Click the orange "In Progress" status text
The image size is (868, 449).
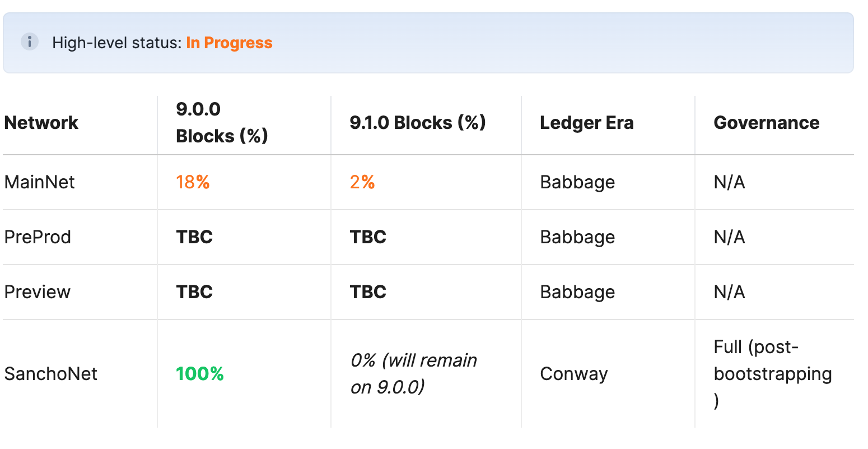tap(229, 43)
